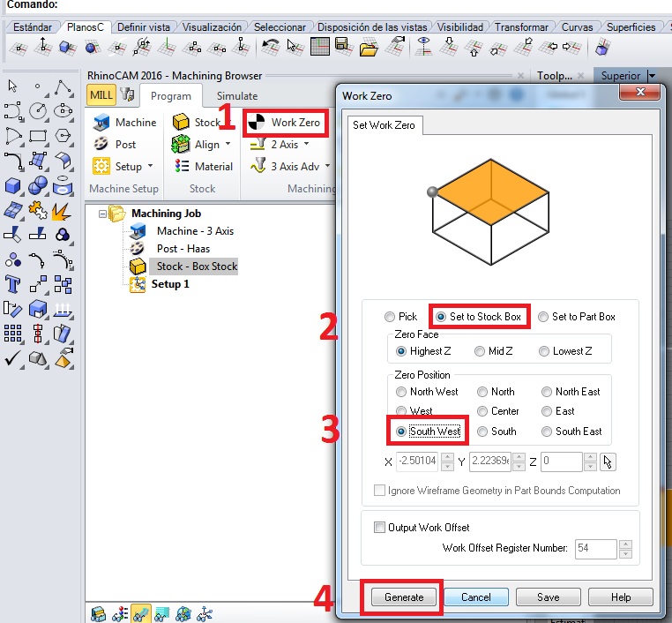Switch to the Program tab
The width and height of the screenshot is (672, 623).
click(x=171, y=96)
